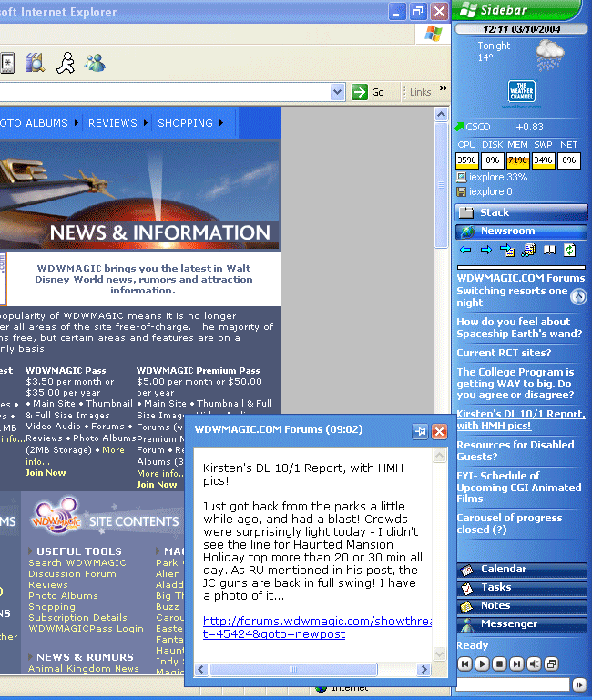Click the AIM running man toolbar icon
The width and height of the screenshot is (592, 700).
coord(65,63)
